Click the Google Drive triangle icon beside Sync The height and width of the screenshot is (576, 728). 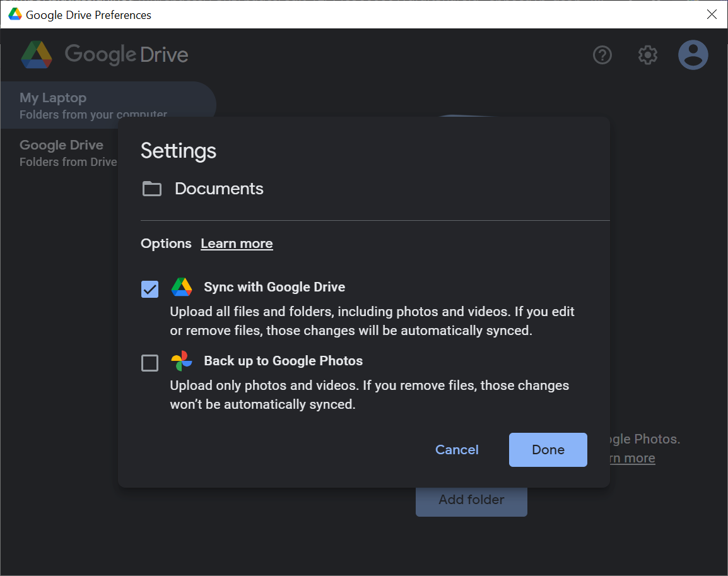182,287
